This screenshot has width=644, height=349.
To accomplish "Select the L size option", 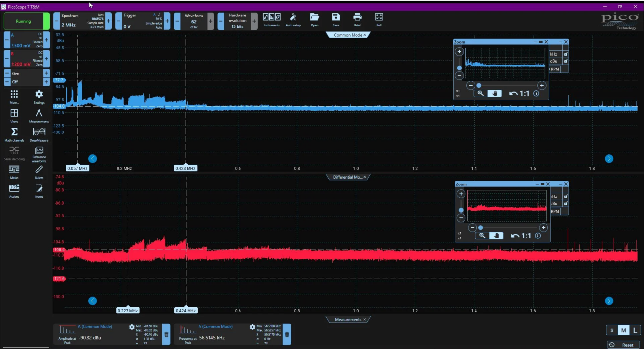I will [x=635, y=330].
